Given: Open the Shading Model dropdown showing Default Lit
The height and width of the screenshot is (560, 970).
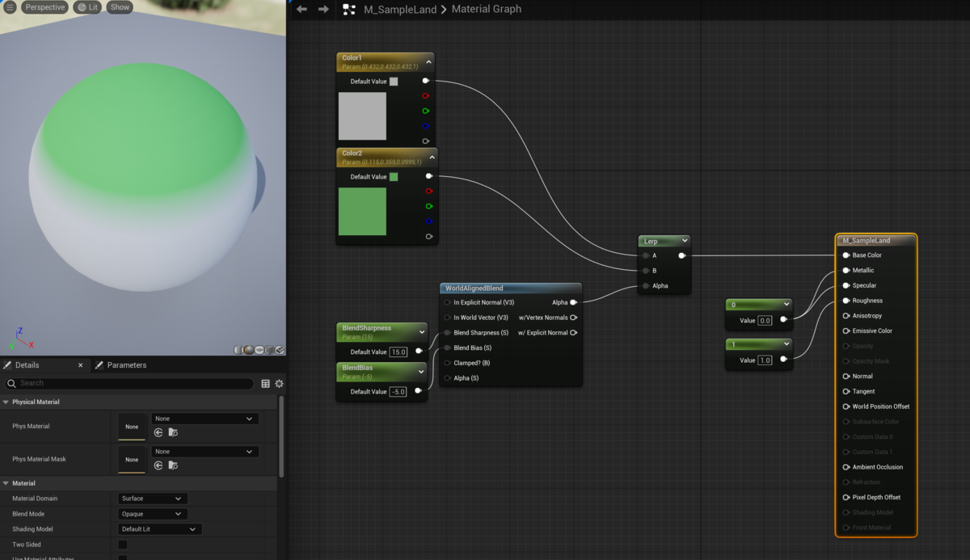Looking at the screenshot, I should tap(158, 528).
